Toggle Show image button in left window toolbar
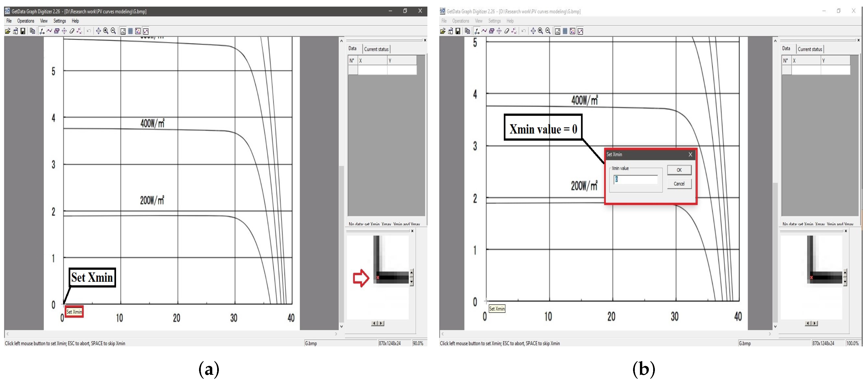Image resolution: width=868 pixels, height=386 pixels. [123, 31]
